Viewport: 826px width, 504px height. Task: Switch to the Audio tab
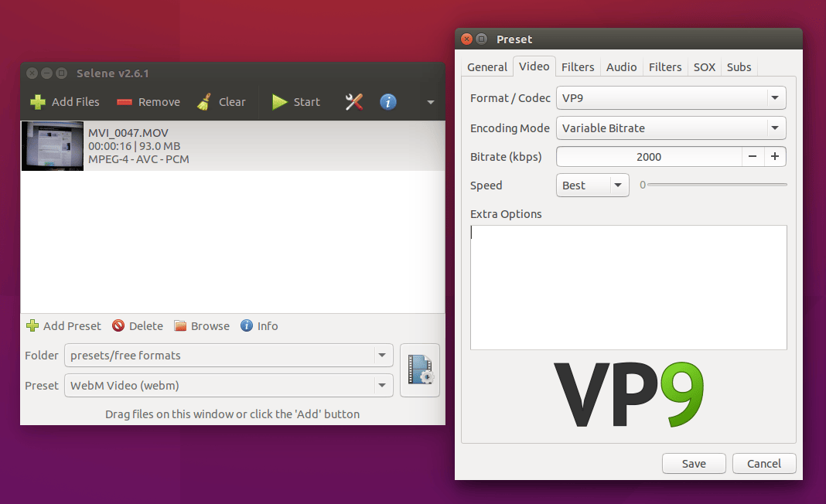(x=621, y=67)
